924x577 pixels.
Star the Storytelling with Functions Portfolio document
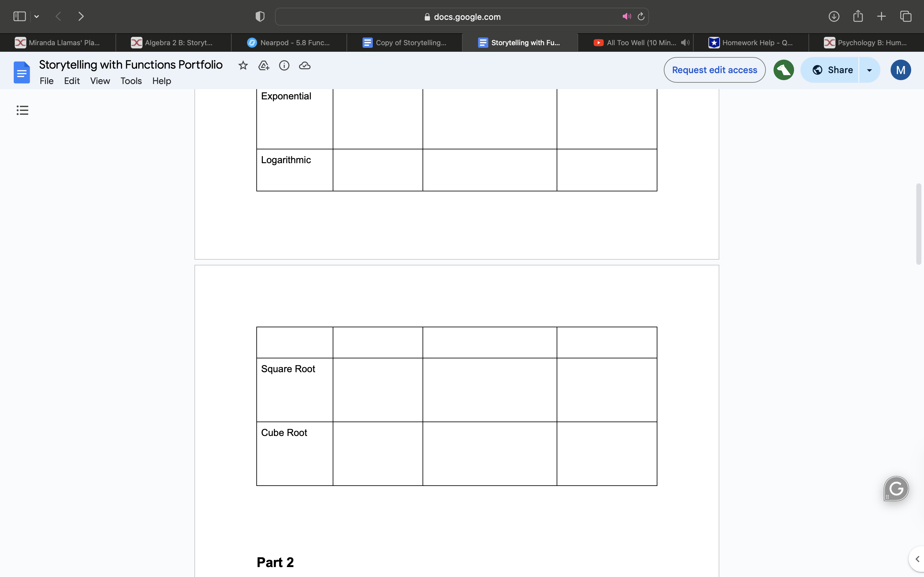243,66
